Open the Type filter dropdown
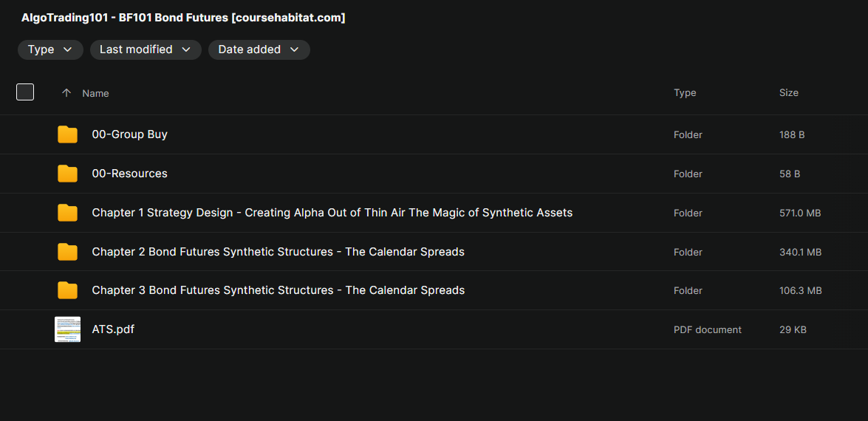Viewport: 868px width, 421px height. tap(50, 49)
